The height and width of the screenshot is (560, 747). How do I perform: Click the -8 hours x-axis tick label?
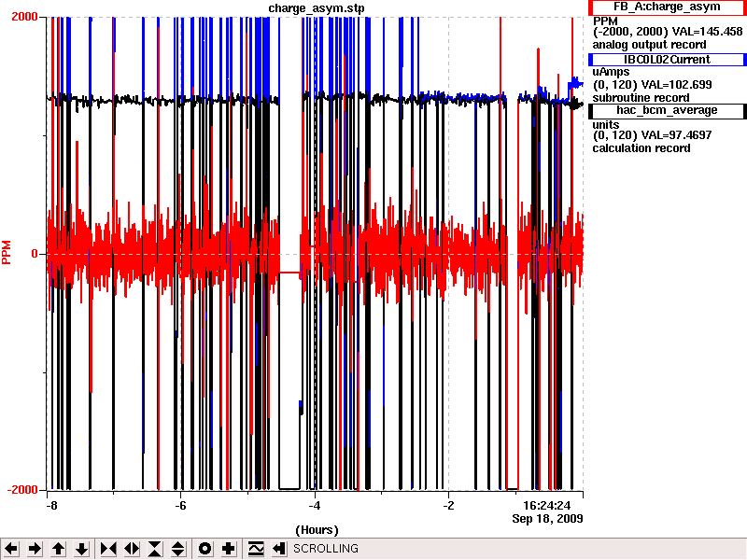(51, 506)
